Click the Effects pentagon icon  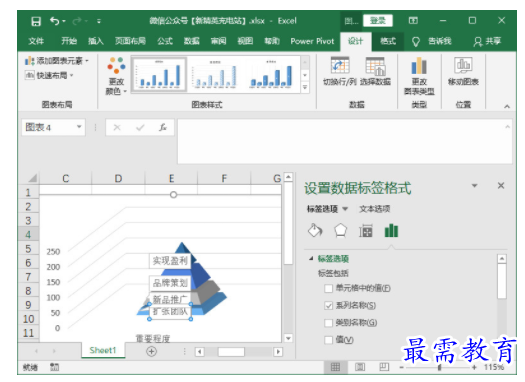click(340, 231)
